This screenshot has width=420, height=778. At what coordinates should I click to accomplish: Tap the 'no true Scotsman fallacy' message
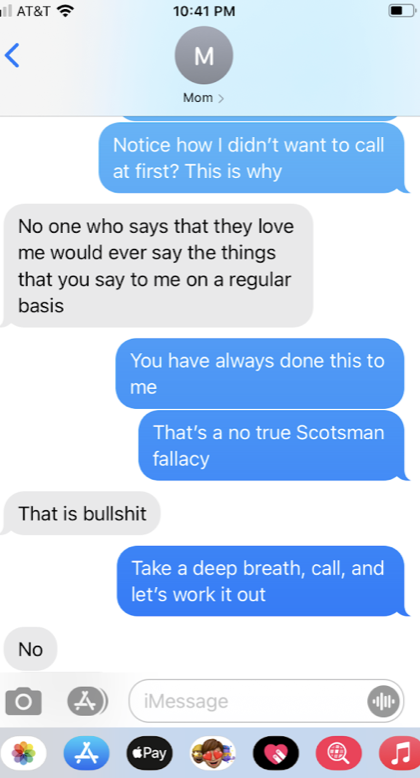(271, 445)
